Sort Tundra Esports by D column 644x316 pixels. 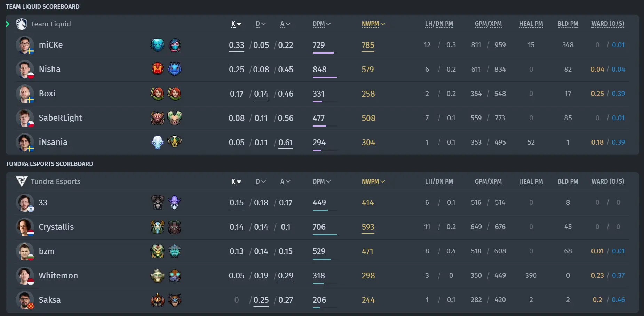(x=261, y=181)
